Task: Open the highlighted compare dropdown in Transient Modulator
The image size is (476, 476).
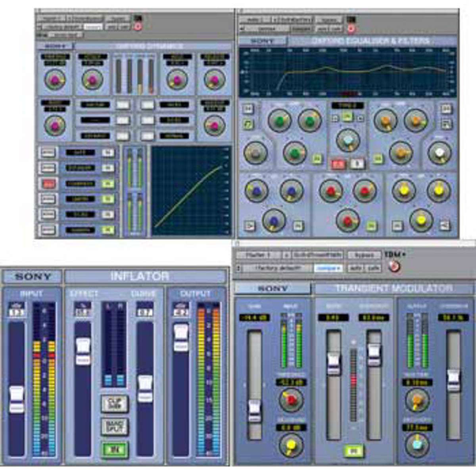Action: coord(328,268)
